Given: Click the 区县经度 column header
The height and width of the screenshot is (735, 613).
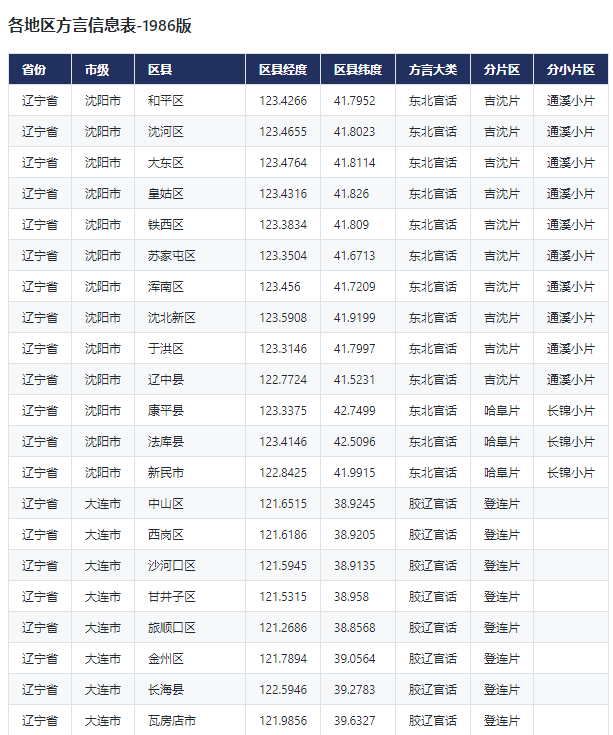Looking at the screenshot, I should tap(283, 69).
